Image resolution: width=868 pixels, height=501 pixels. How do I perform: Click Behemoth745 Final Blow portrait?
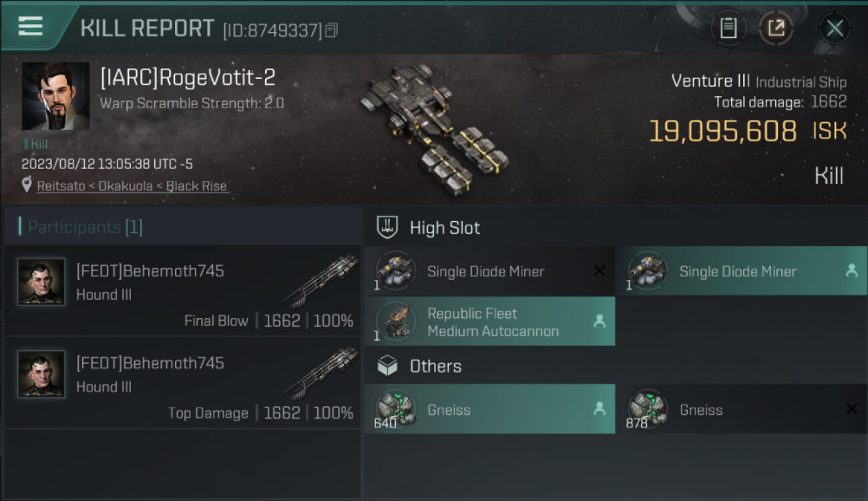pos(41,282)
